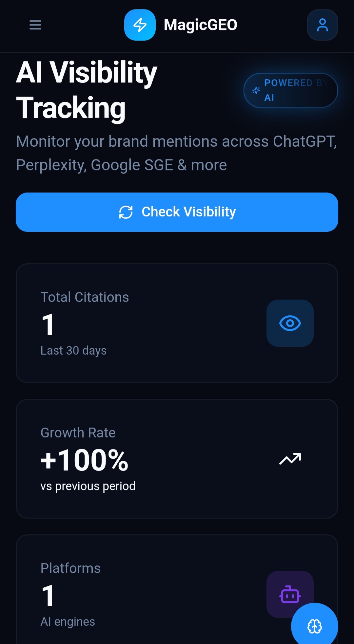Click the eye icon in Total Citations card

pos(290,323)
